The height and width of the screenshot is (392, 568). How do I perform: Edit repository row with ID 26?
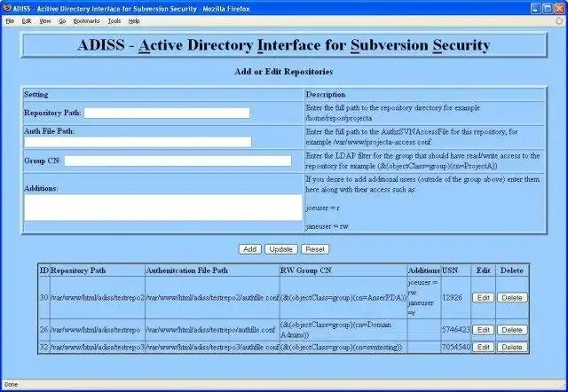[x=483, y=330]
